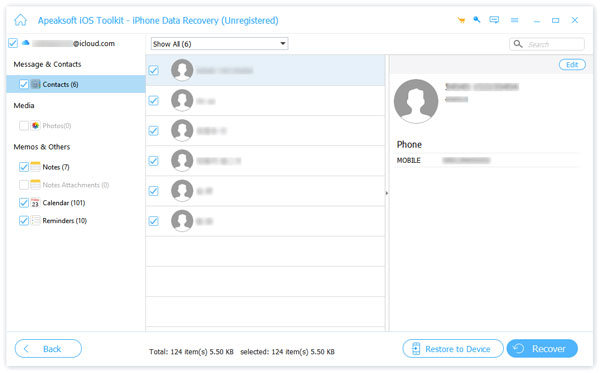The height and width of the screenshot is (373, 600).
Task: Click the Memos & Others heading
Action: (42, 147)
